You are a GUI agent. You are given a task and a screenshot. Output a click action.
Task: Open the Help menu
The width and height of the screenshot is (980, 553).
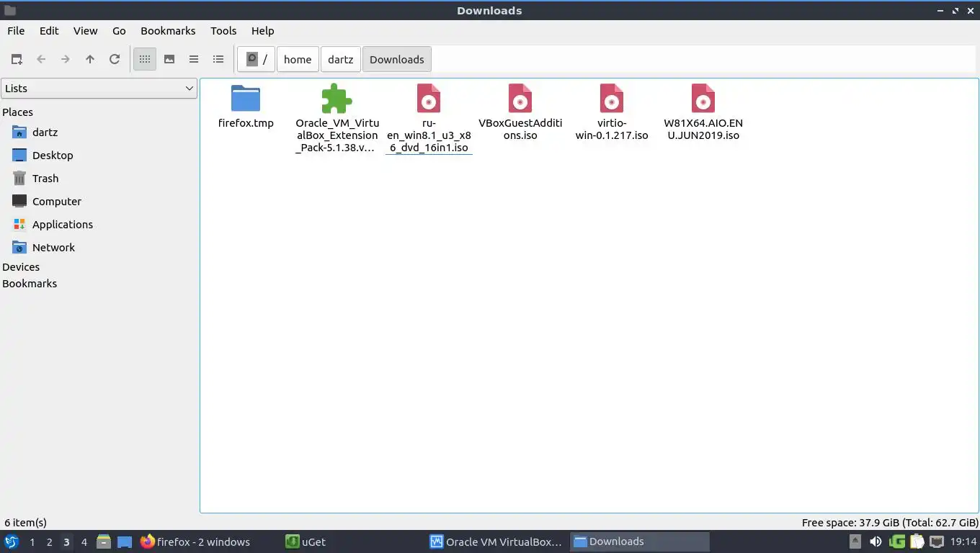(262, 30)
